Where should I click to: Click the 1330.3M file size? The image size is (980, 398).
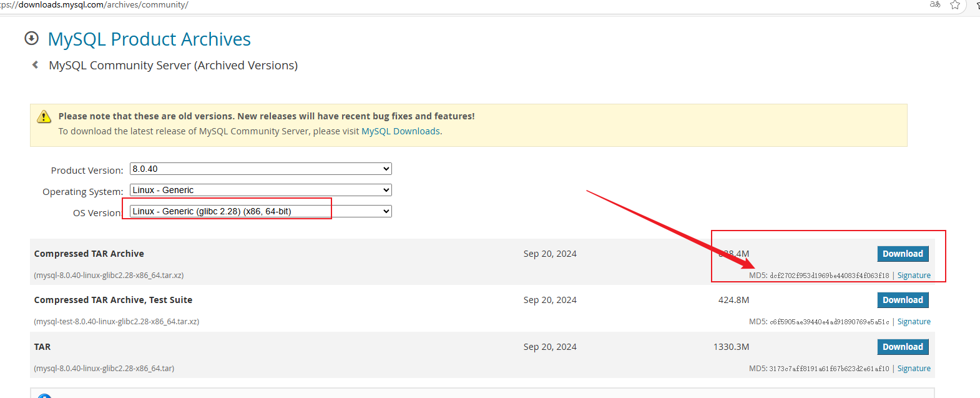coord(731,347)
